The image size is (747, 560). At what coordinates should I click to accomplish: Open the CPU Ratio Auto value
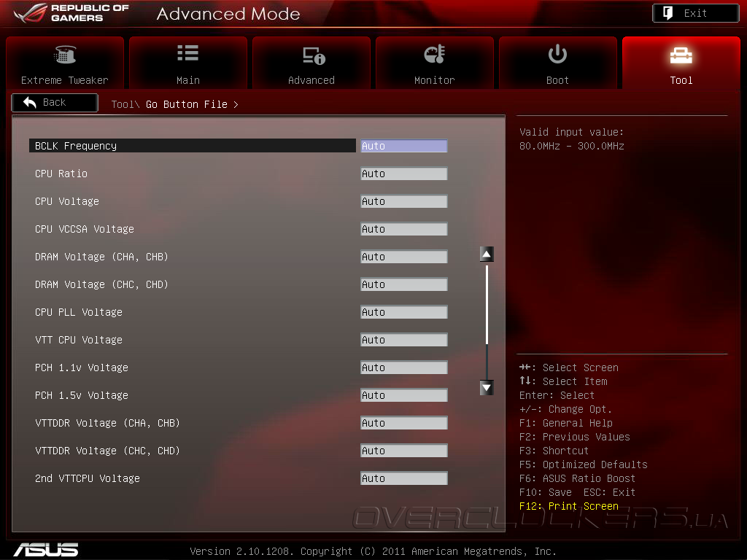[403, 174]
